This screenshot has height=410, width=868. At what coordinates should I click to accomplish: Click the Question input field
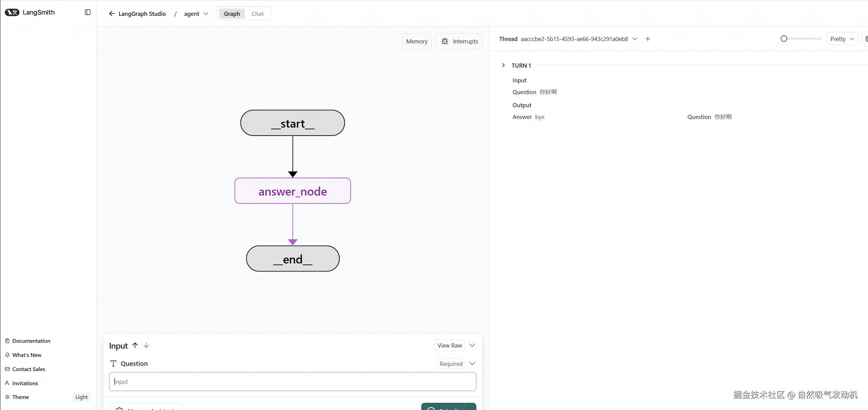pyautogui.click(x=292, y=381)
